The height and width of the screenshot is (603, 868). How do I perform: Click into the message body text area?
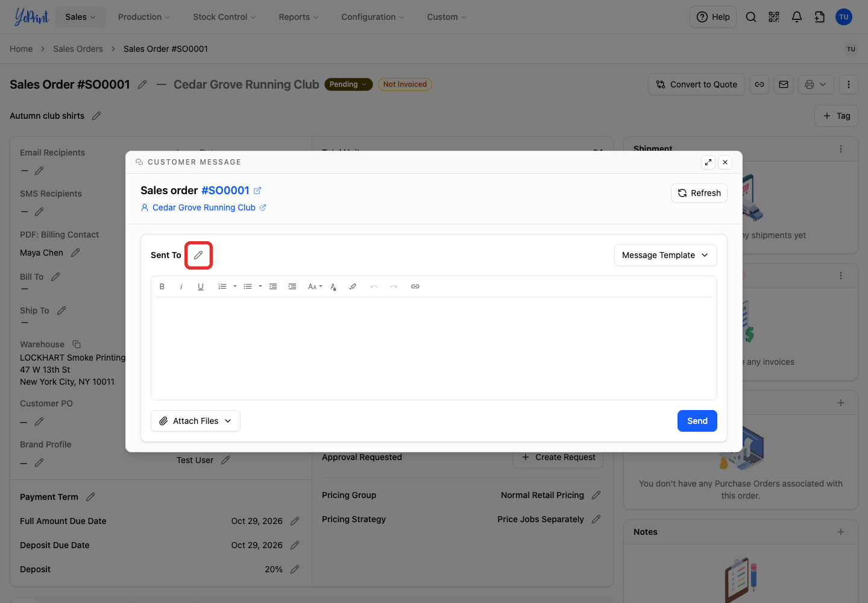click(x=434, y=348)
